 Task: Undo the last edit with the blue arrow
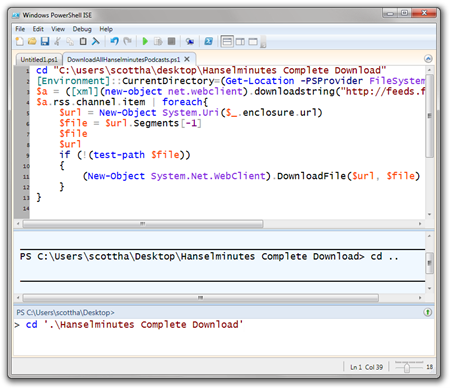pyautogui.click(x=114, y=41)
